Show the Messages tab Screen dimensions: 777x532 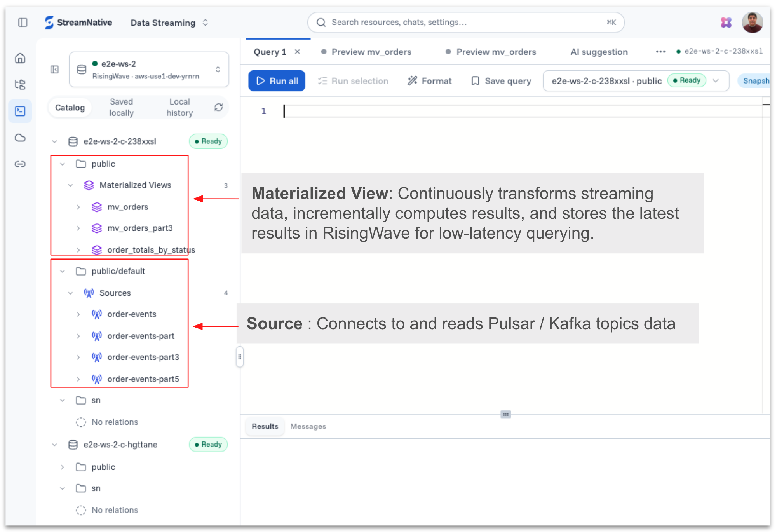pos(308,426)
